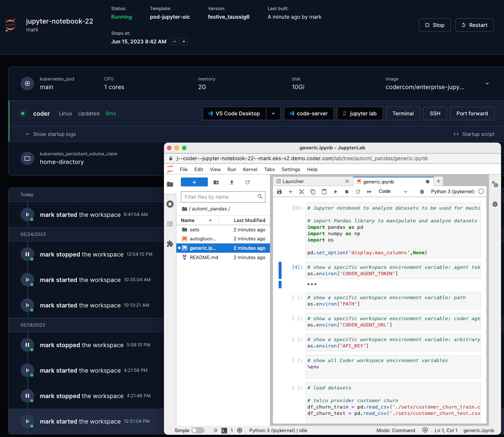Add a new tab with plus
The width and height of the screenshot is (504, 437).
pyautogui.click(x=438, y=181)
